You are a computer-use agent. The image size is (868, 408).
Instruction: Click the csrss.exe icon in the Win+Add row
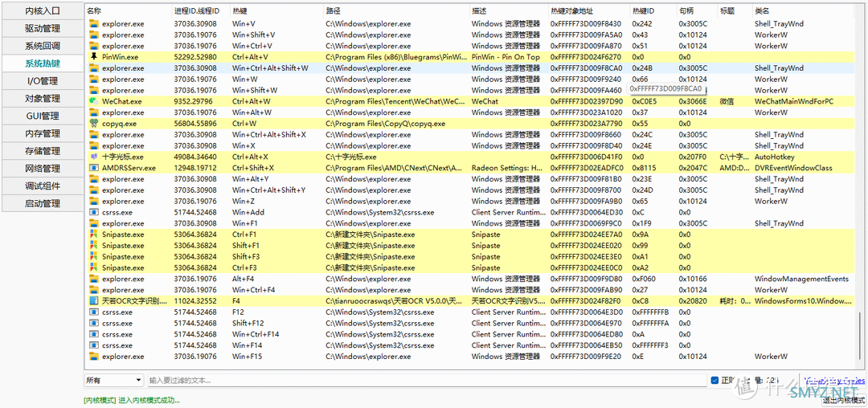pos(93,212)
